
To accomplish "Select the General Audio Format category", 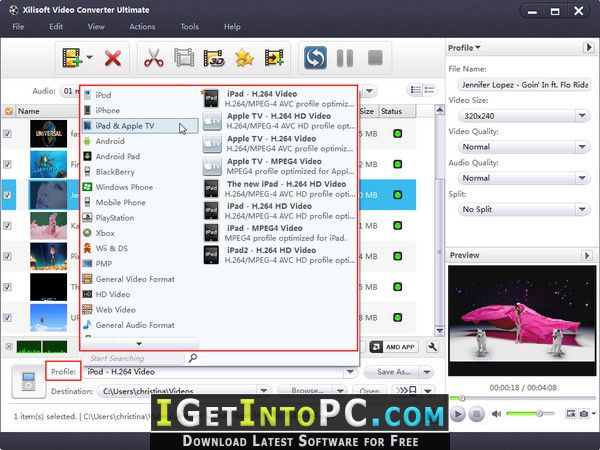I will click(x=140, y=325).
